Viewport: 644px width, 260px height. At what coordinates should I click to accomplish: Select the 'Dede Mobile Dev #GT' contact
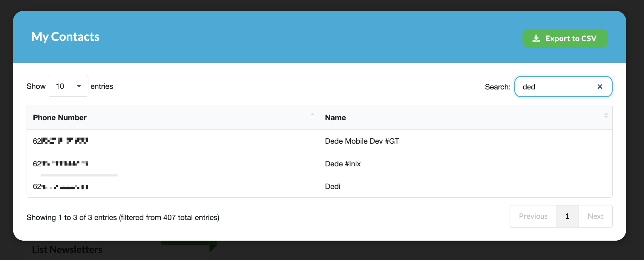[x=362, y=141]
